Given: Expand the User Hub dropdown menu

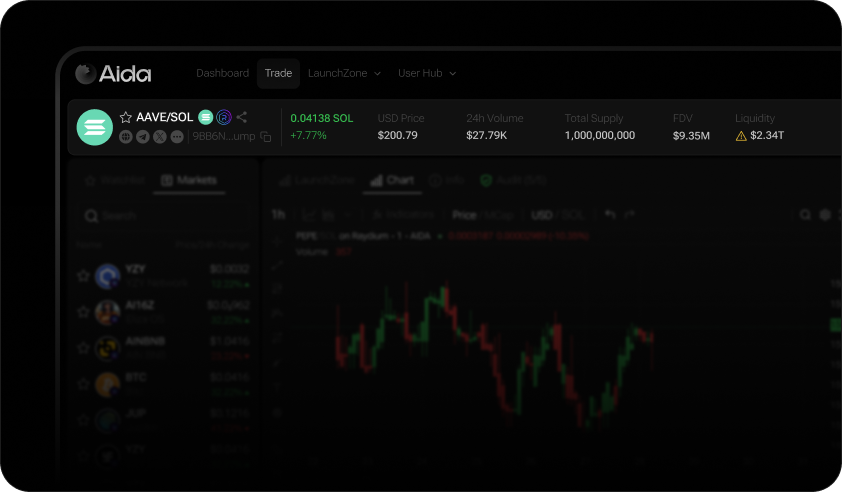Looking at the screenshot, I should tap(427, 73).
